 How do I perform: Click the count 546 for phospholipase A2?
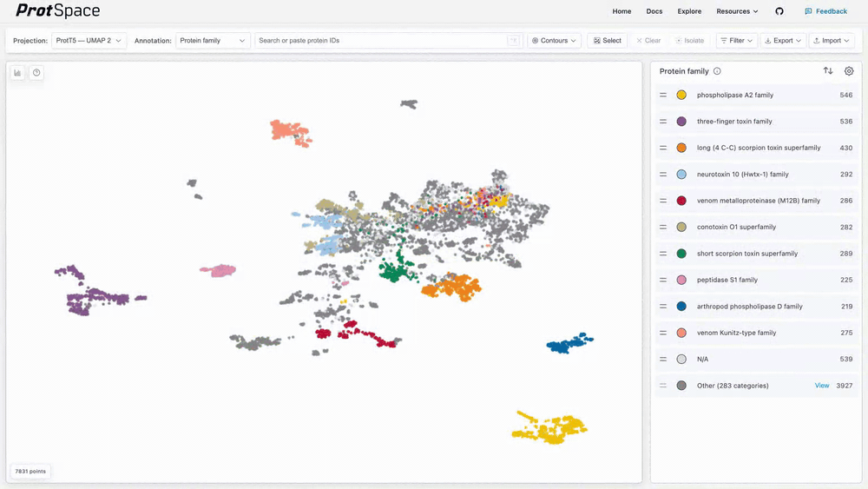845,96
